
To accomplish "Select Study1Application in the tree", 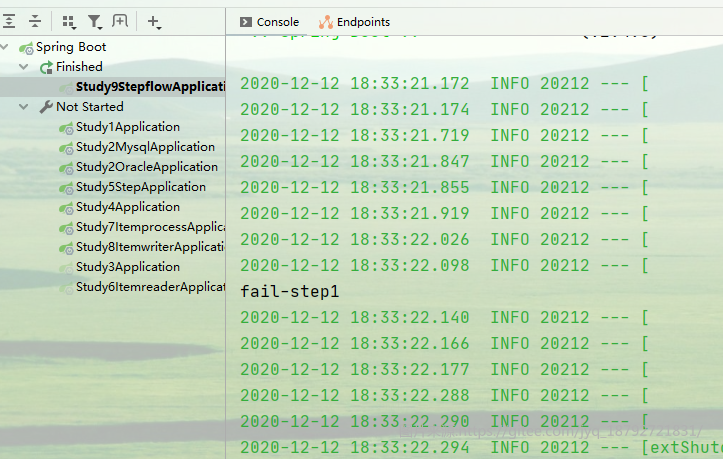I will (x=128, y=127).
